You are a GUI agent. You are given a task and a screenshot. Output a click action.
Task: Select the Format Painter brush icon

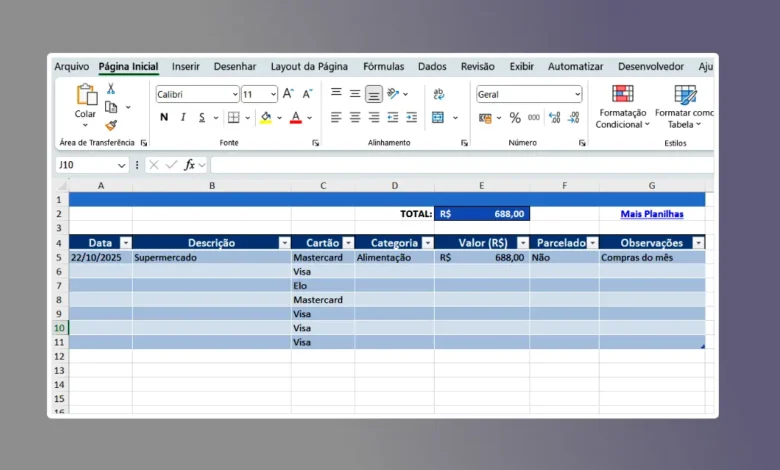[x=111, y=125]
